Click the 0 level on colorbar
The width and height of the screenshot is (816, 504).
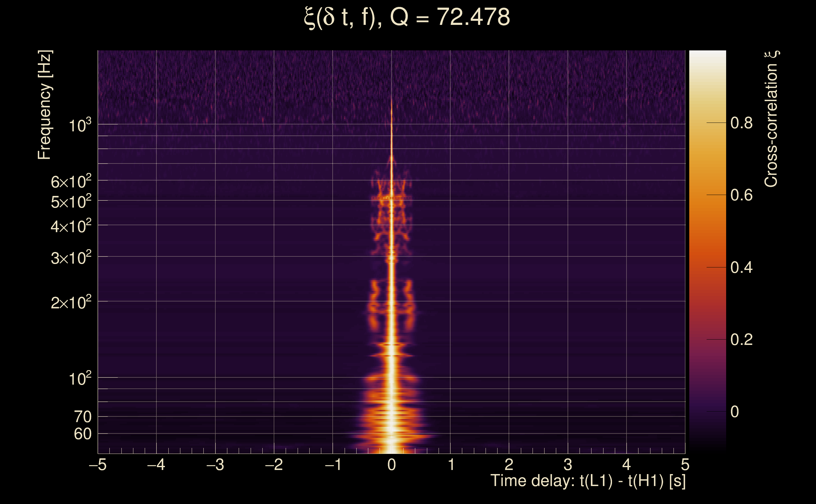point(735,412)
